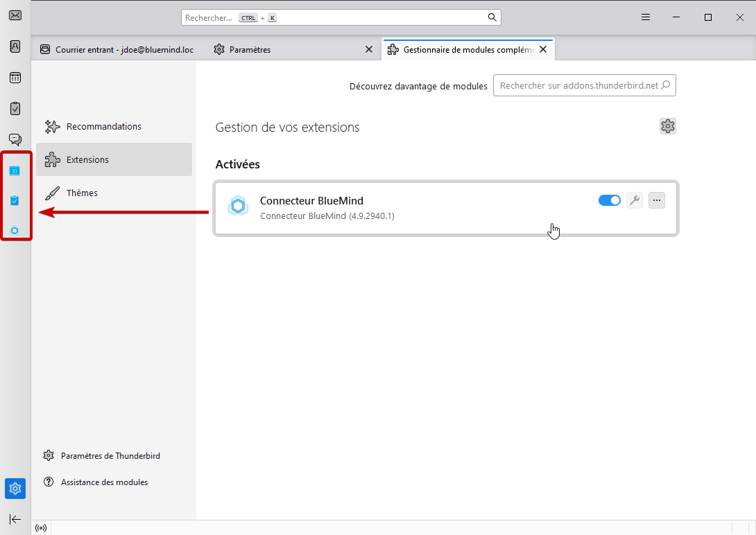Expand more options for Connecteur BlueMind
Screen dimensions: 756x535
656,200
